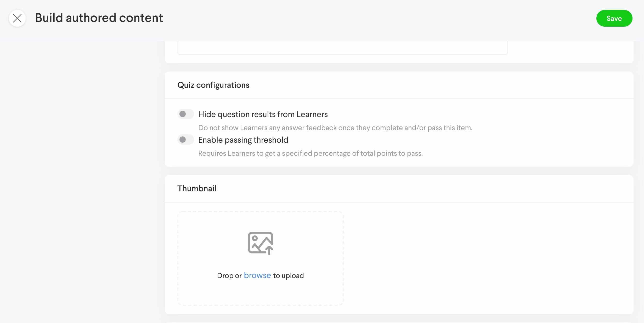The height and width of the screenshot is (323, 644).
Task: Click the "Hide question results from Learners" label
Action: coord(263,114)
